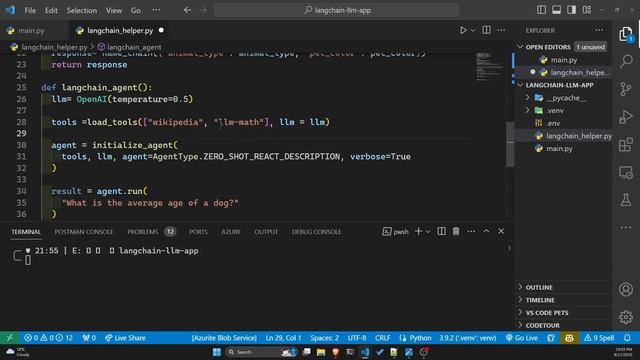640x360 pixels.
Task: Maximize the panel size chevron
Action: point(486,231)
